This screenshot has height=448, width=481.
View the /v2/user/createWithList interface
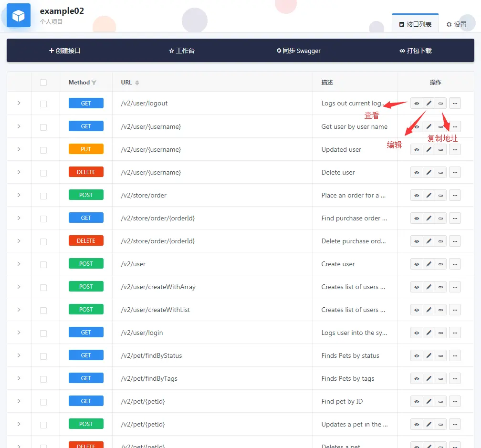(417, 310)
